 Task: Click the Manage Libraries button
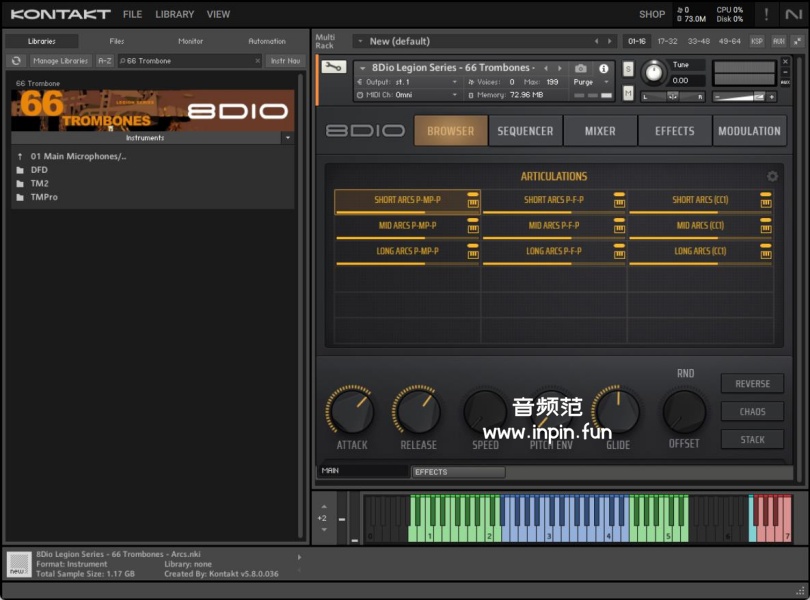coord(60,61)
